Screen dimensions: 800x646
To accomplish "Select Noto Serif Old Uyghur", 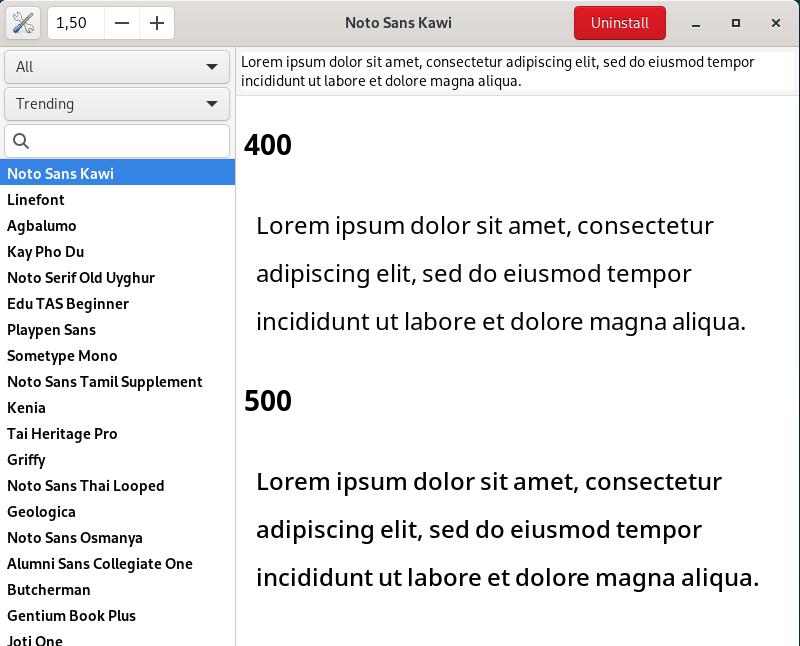I will [117, 278].
